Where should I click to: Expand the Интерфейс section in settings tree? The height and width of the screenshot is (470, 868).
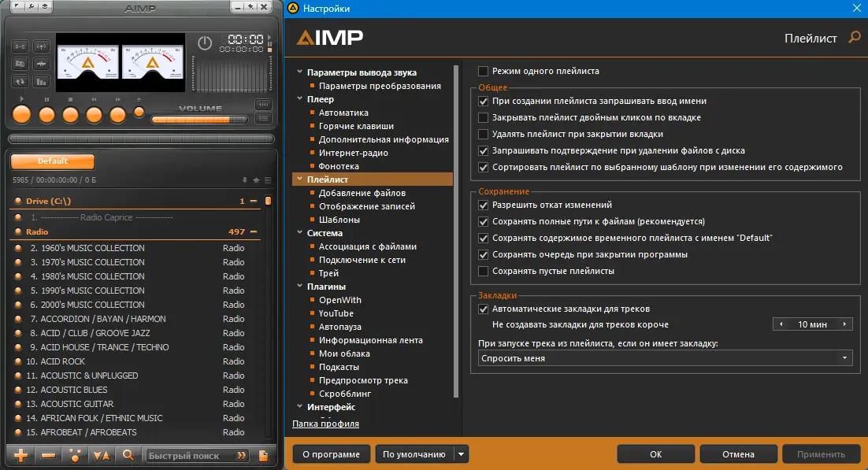[x=300, y=407]
